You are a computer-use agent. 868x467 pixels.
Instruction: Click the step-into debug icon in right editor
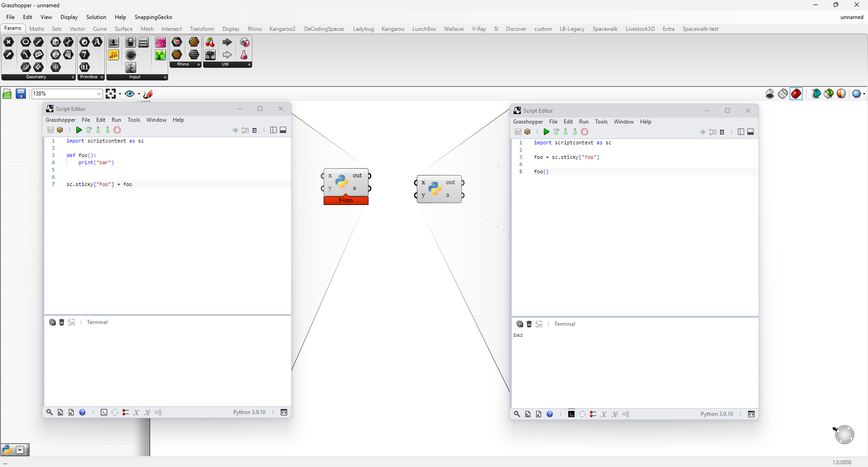click(x=566, y=132)
